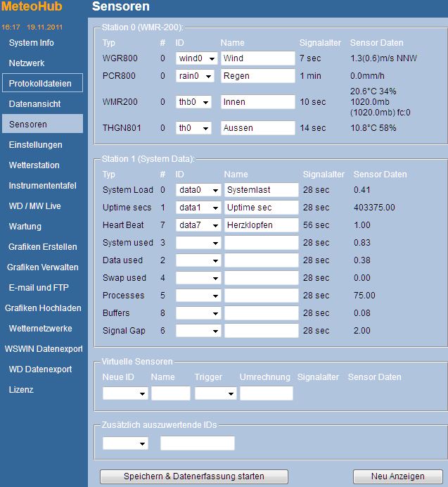448x487 pixels.
Task: Open the Neue ID dropdown for virtual sensors
Action: point(125,394)
